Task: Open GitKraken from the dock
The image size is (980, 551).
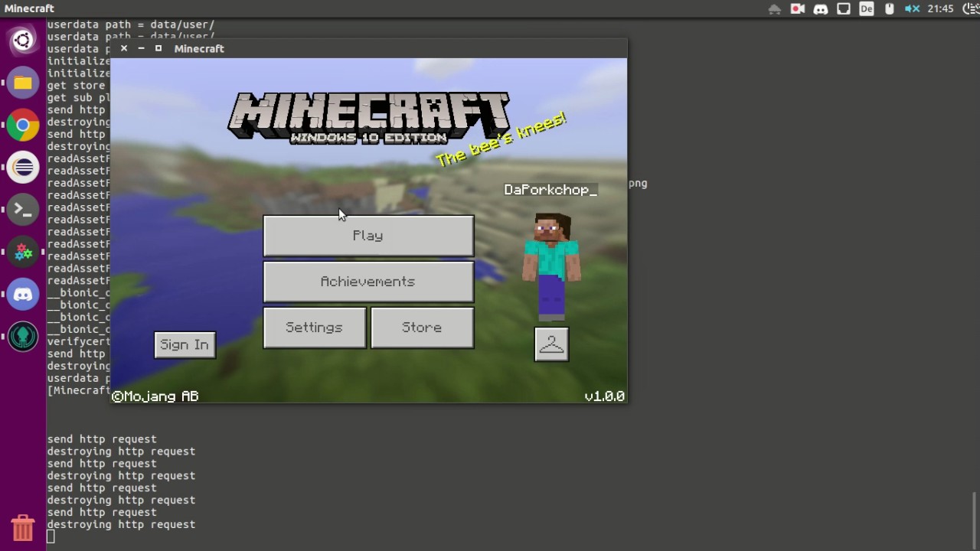Action: pos(23,337)
